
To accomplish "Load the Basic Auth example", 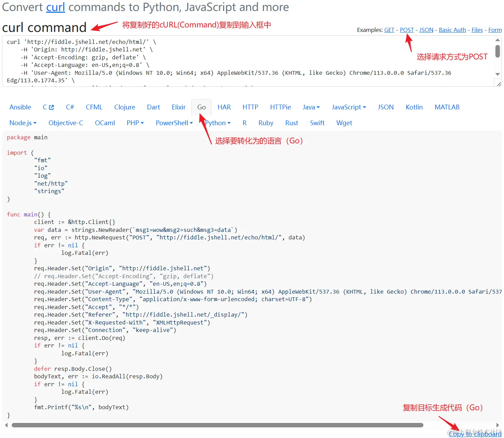I will coord(452,30).
